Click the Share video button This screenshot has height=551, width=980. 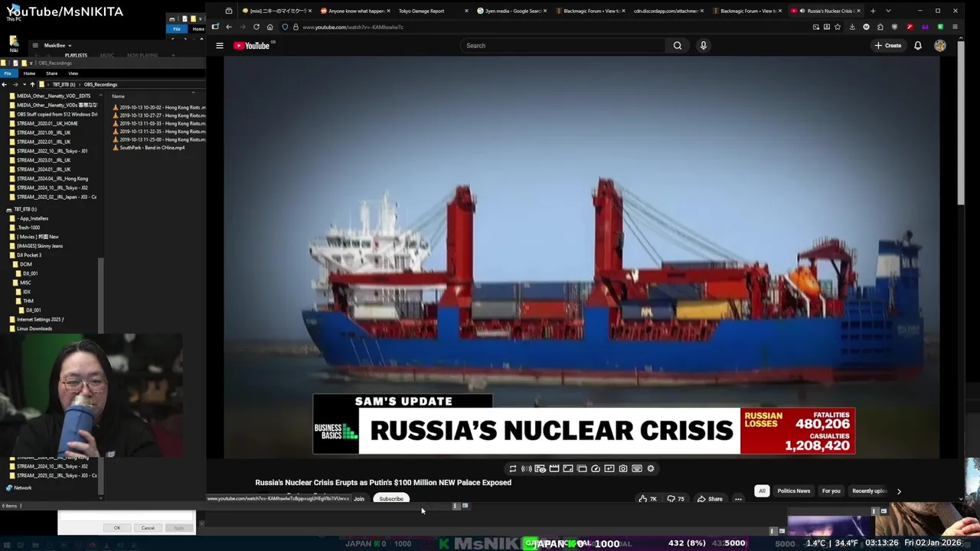tap(710, 499)
